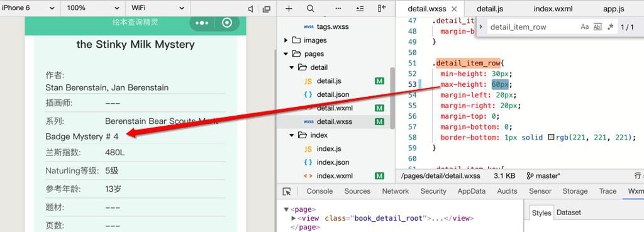Image resolution: width=644 pixels, height=232 pixels.
Task: Click the git branch master indicator
Action: coord(543,176)
